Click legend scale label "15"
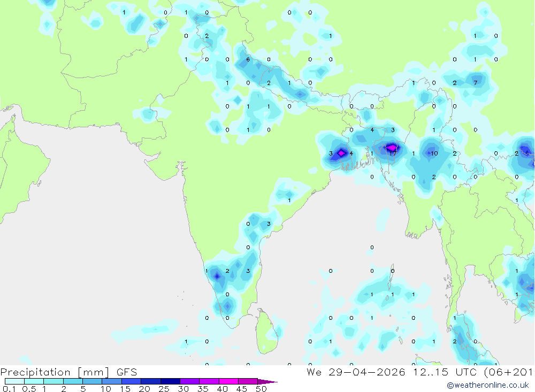Screen dimensions: 535x392 coord(125,389)
